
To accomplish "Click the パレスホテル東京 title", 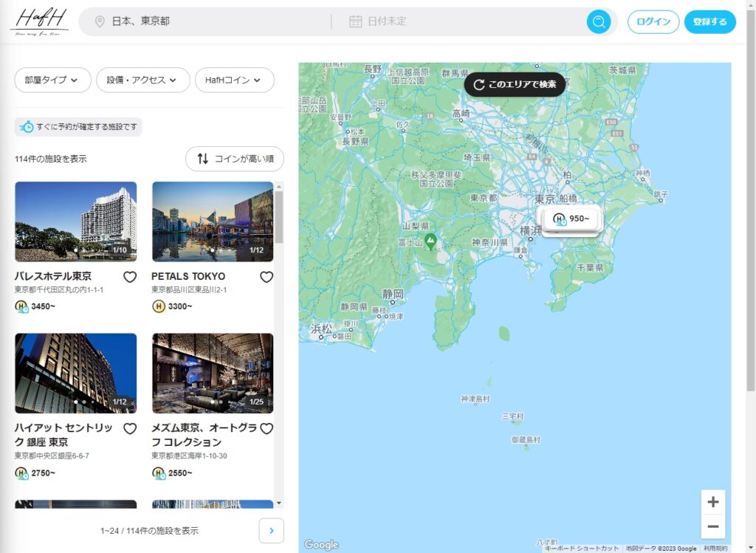I will click(x=53, y=276).
